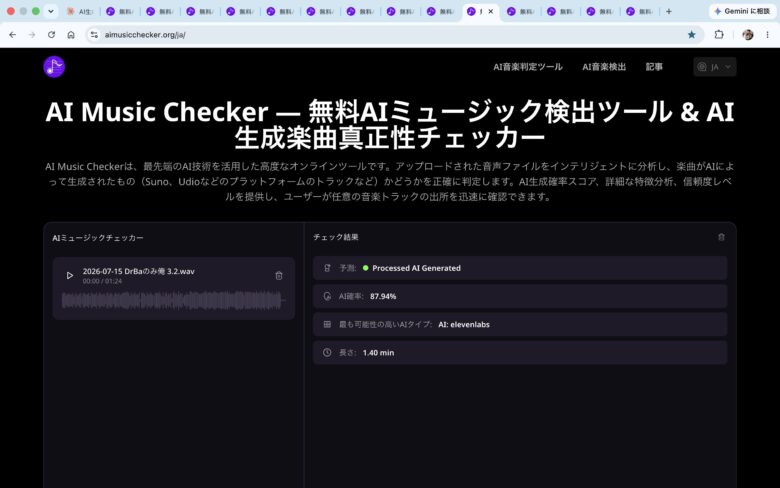The width and height of the screenshot is (780, 488).
Task: Toggle bookmark star for this page
Action: [691, 35]
